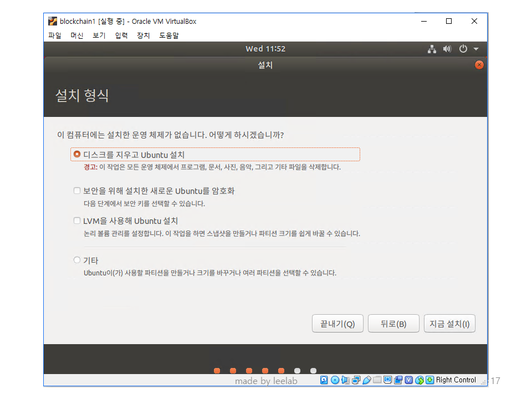Maximize the VirtualBox window

click(449, 21)
